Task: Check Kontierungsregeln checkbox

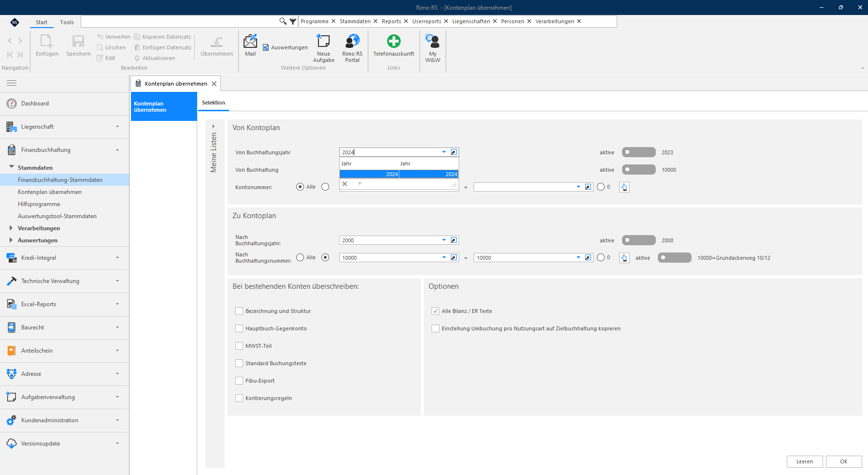Action: coord(239,398)
